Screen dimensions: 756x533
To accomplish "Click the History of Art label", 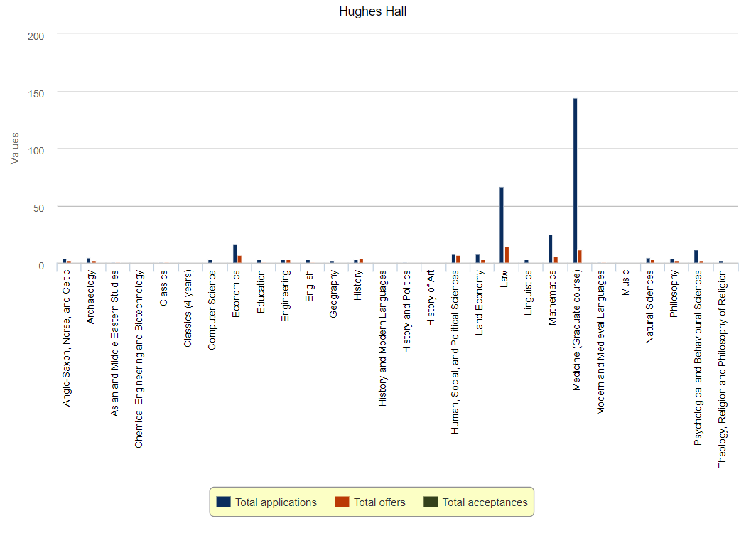I will [x=431, y=298].
